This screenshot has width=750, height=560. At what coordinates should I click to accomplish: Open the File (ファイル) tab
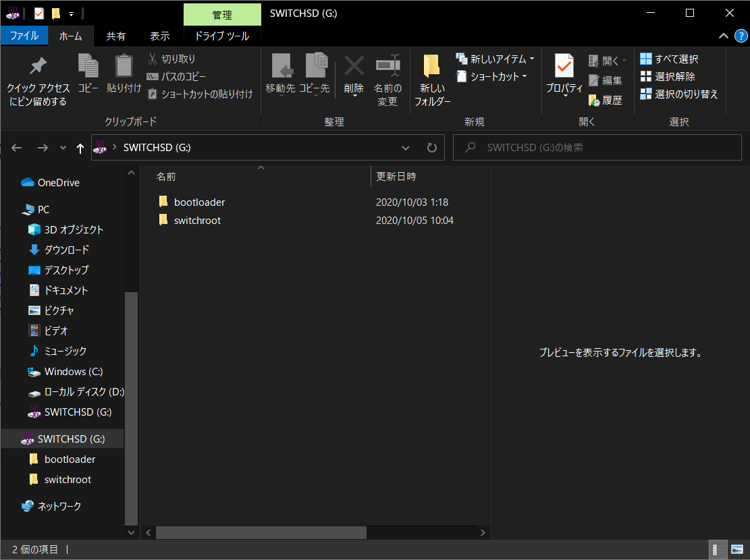(24, 36)
